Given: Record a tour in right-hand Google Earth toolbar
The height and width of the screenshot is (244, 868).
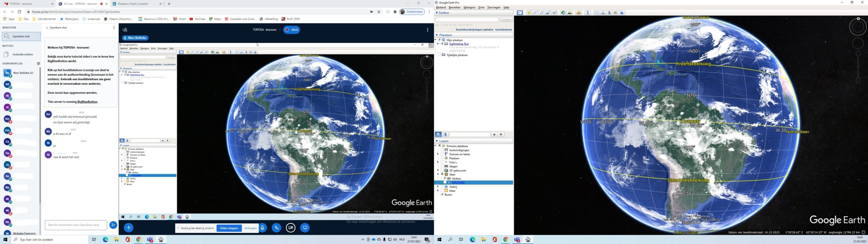Looking at the screenshot, I should [x=554, y=13].
